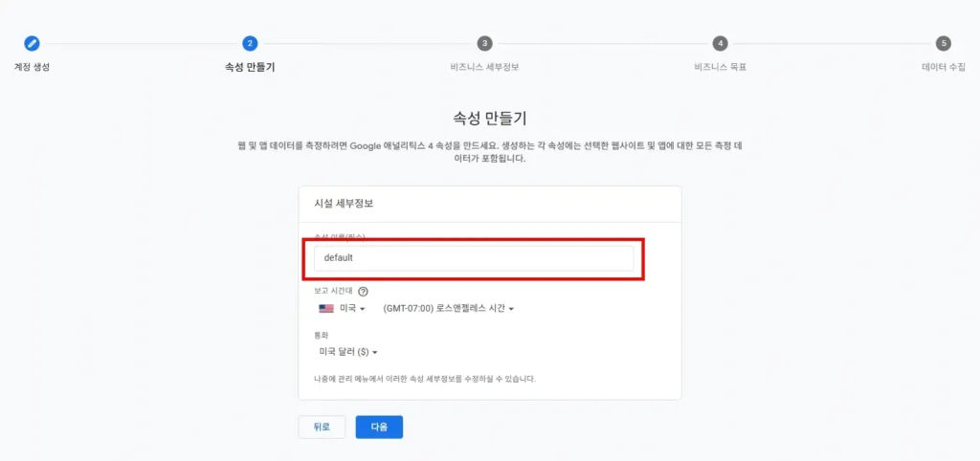
Task: Click the United States flag icon
Action: pyautogui.click(x=325, y=309)
